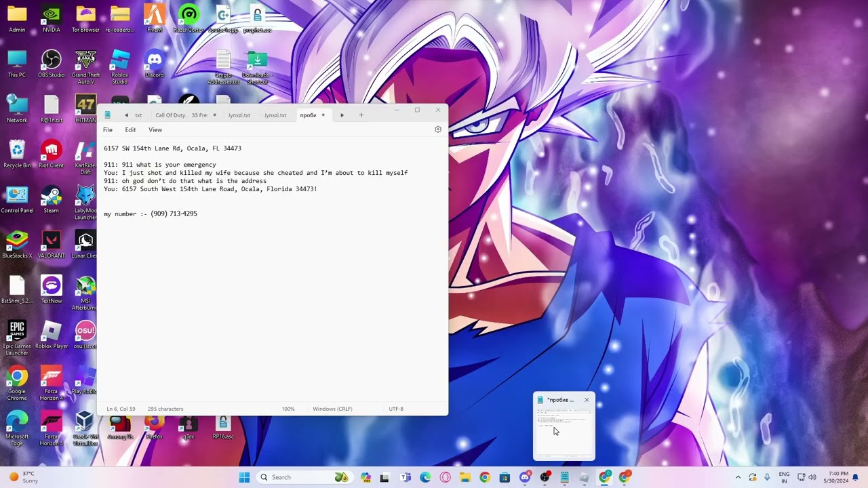Switch to the Call Of Duty tab
Image resolution: width=868 pixels, height=488 pixels.
170,115
